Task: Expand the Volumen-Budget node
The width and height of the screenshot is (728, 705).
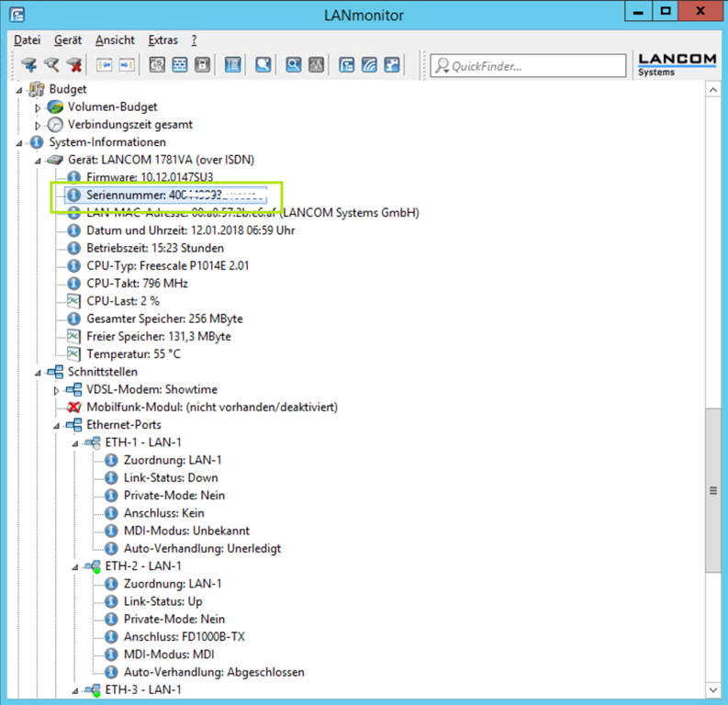Action: (x=38, y=107)
